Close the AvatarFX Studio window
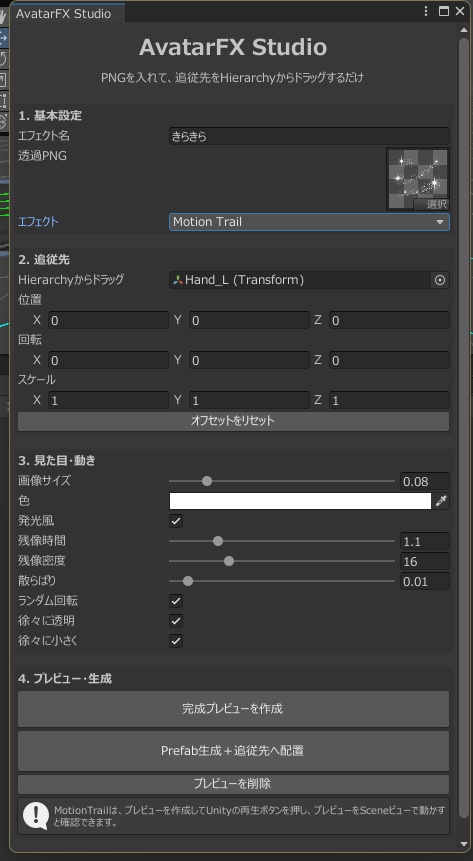The height and width of the screenshot is (861, 473). (460, 11)
